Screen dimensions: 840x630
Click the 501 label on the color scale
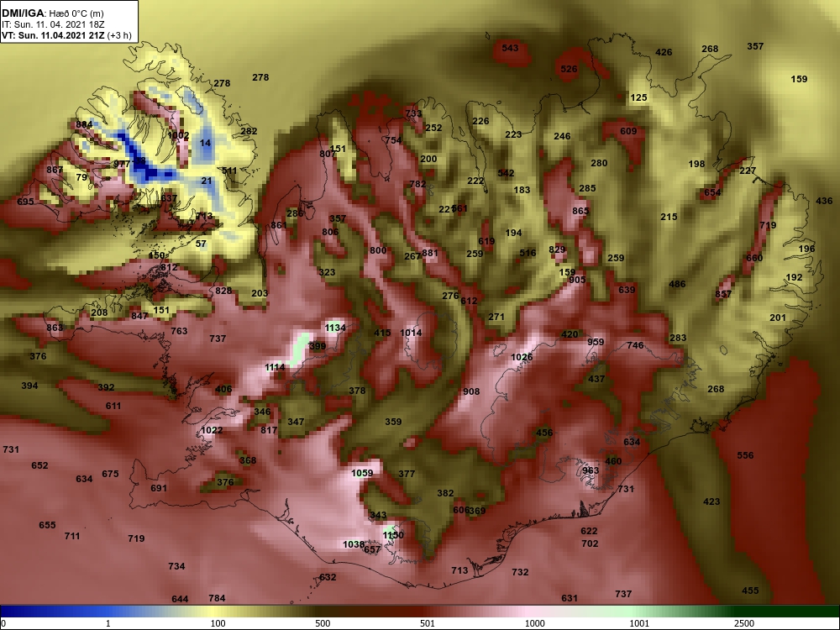pyautogui.click(x=428, y=623)
